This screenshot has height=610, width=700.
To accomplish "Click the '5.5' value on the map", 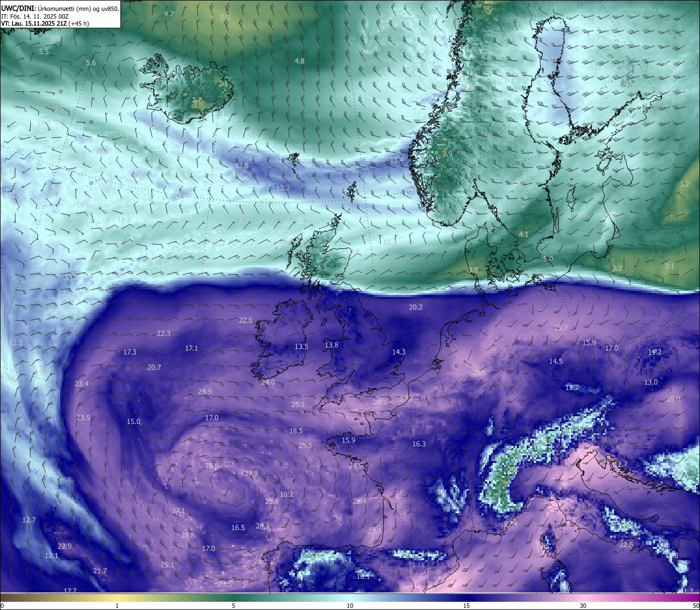I will (44, 51).
